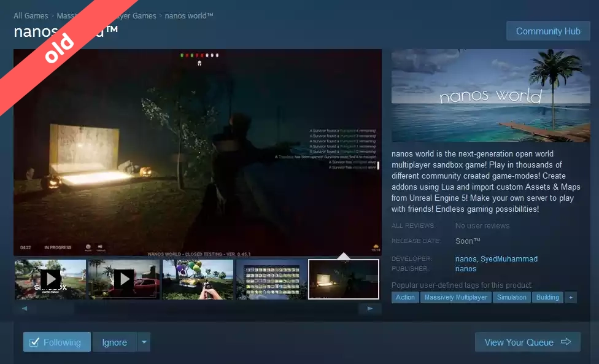Image resolution: width=599 pixels, height=364 pixels.
Task: Click the release date 'Soon™' text
Action: 468,241
